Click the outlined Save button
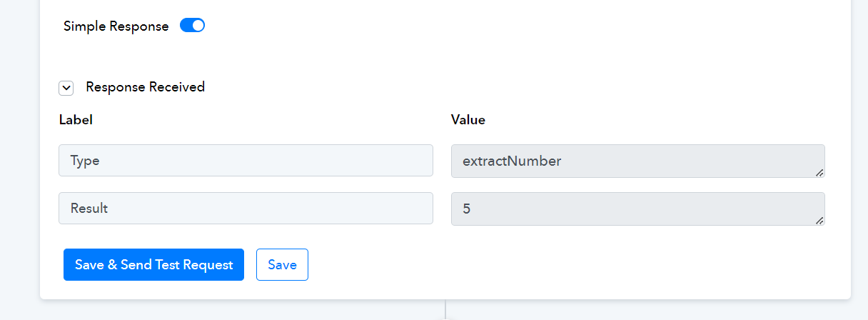The height and width of the screenshot is (320, 868). (x=282, y=264)
